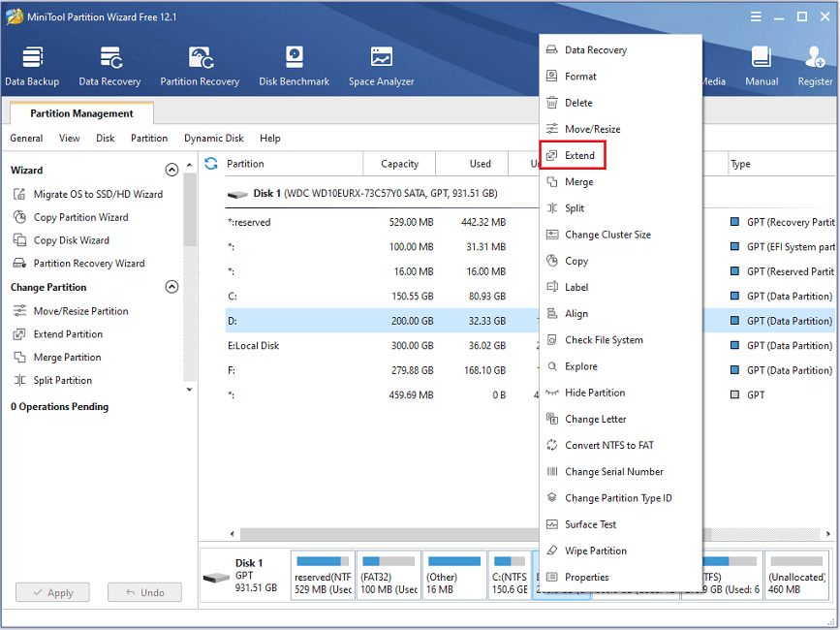840x630 pixels.
Task: Open Partition Recovery in top toolbar
Action: click(x=200, y=66)
